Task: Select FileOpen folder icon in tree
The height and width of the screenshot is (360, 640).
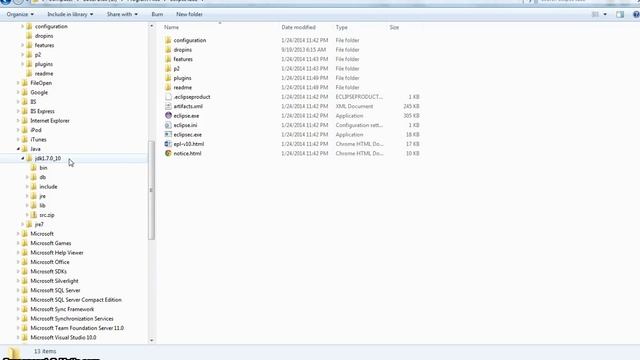Action: coord(24,83)
